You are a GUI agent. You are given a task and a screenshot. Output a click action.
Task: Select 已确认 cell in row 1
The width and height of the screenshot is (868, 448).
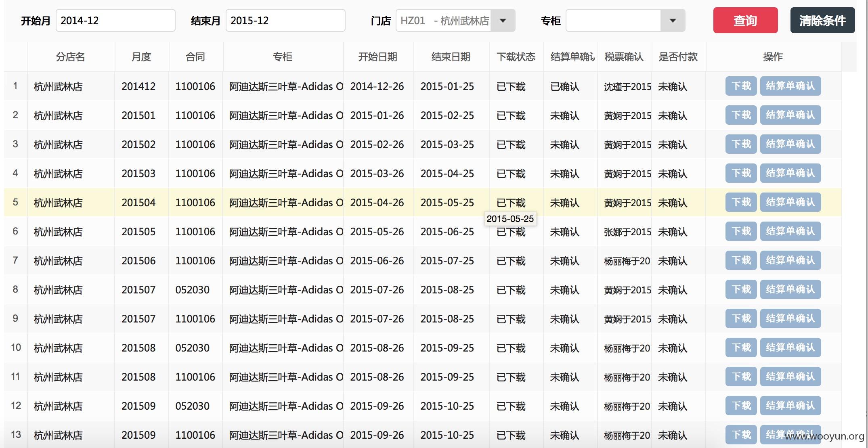[570, 86]
